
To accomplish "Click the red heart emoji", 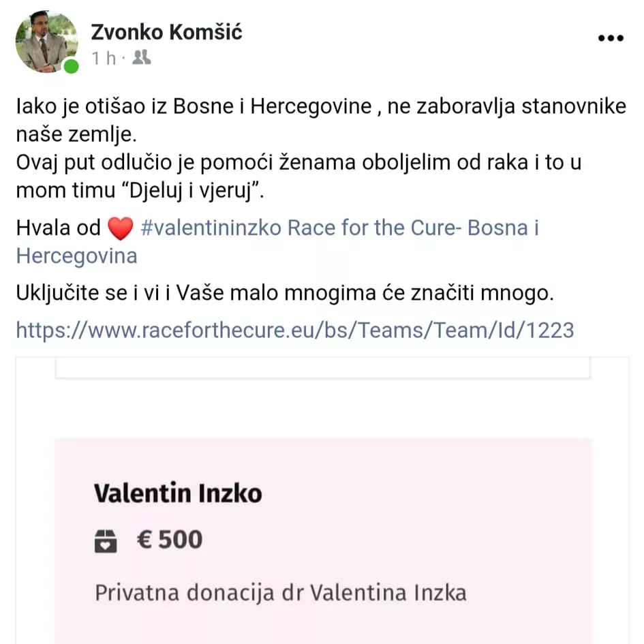I will click(x=121, y=229).
